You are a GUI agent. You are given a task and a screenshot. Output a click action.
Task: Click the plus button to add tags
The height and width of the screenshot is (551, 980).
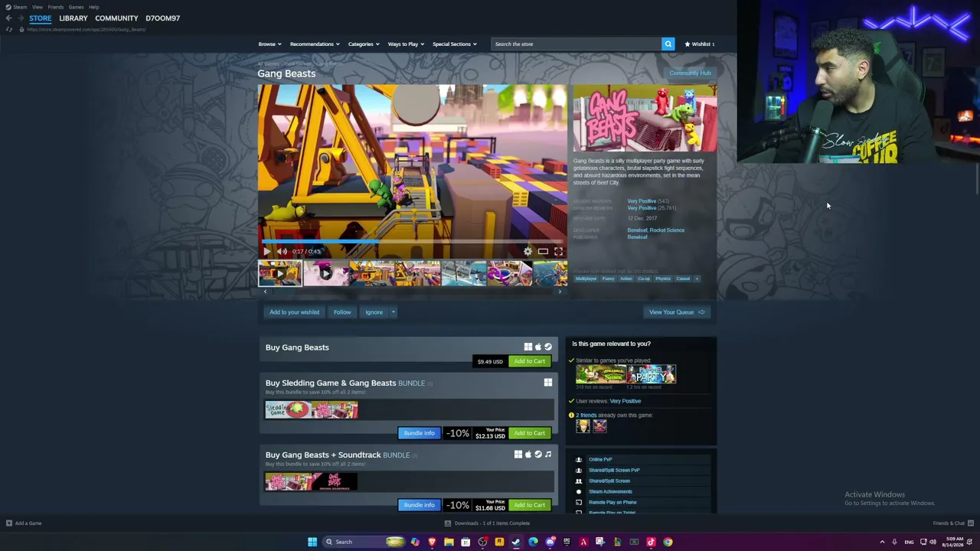pos(697,279)
